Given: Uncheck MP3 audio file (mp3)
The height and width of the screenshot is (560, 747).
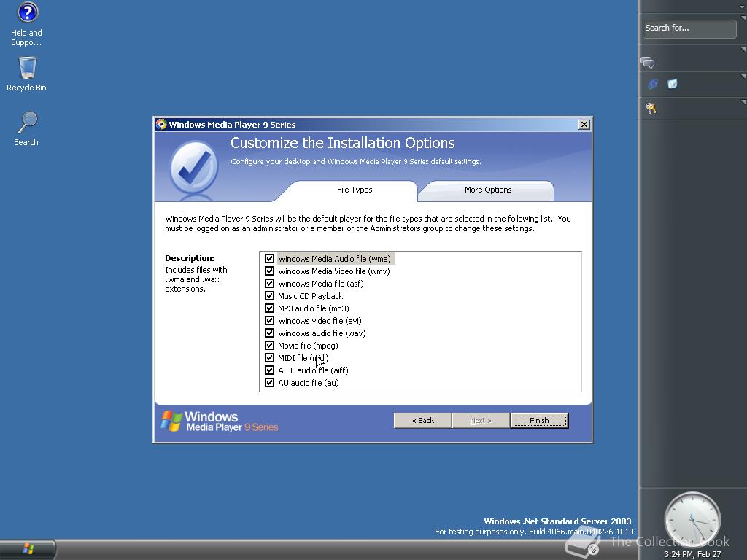Looking at the screenshot, I should point(270,308).
